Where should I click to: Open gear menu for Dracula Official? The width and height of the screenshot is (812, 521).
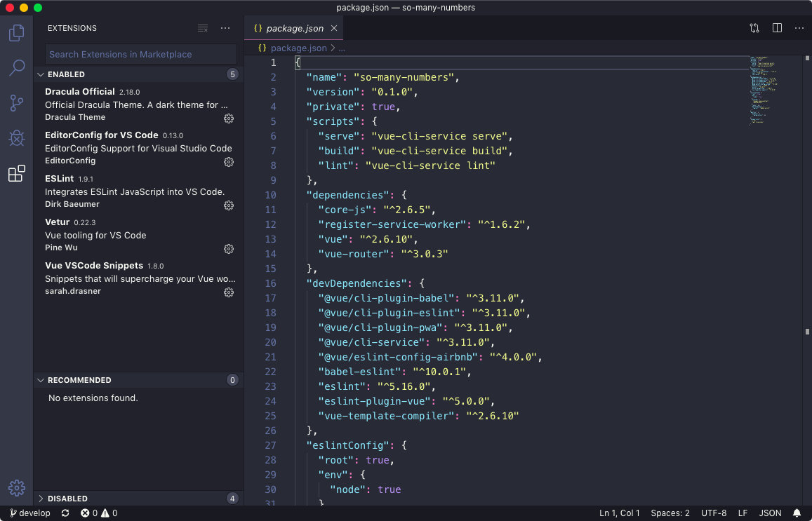[x=228, y=119]
